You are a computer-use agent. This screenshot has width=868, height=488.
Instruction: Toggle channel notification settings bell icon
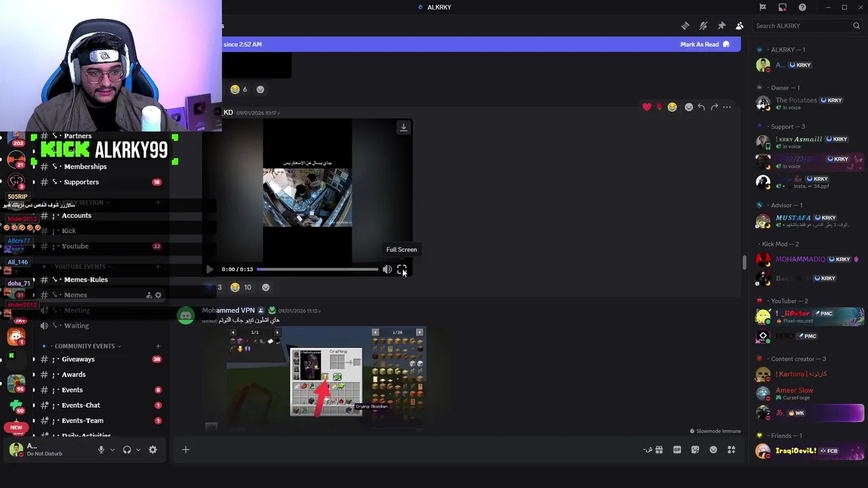click(703, 26)
